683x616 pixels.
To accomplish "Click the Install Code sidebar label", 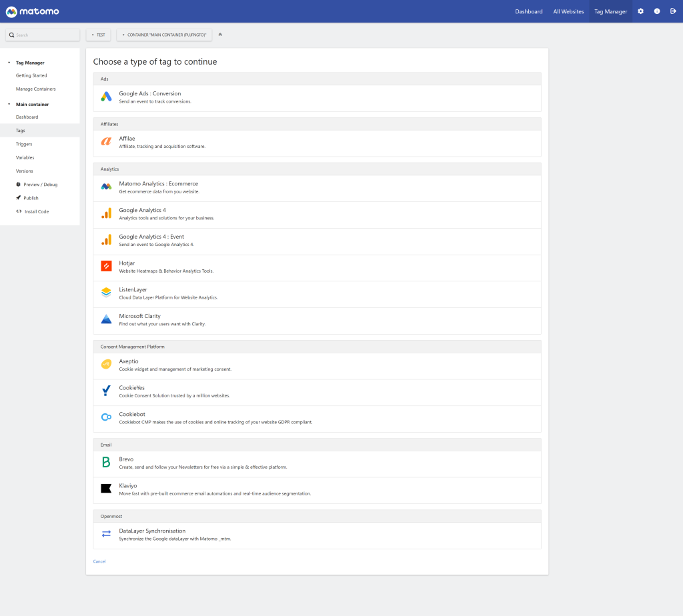I will point(37,211).
